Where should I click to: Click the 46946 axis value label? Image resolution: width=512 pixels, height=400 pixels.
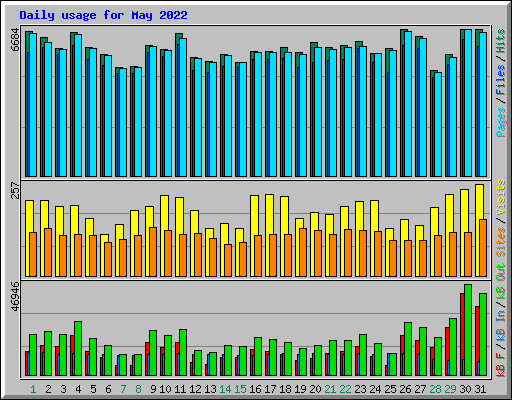pos(15,296)
